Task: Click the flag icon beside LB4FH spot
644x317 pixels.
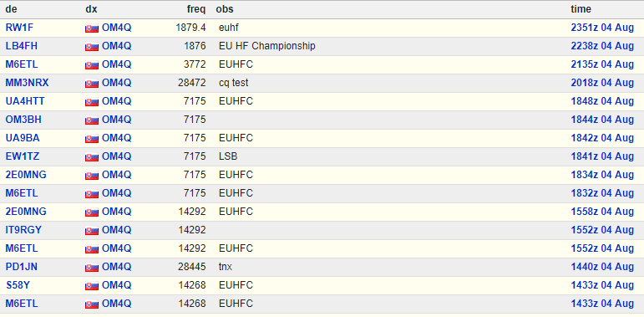Action: (x=92, y=47)
